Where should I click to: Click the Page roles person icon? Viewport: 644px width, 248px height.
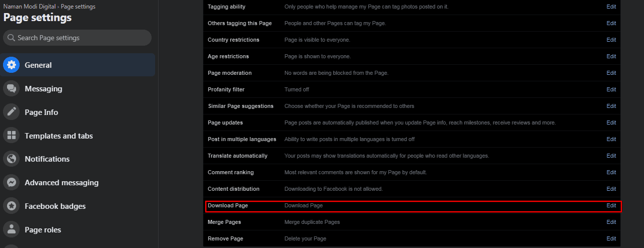click(x=12, y=229)
